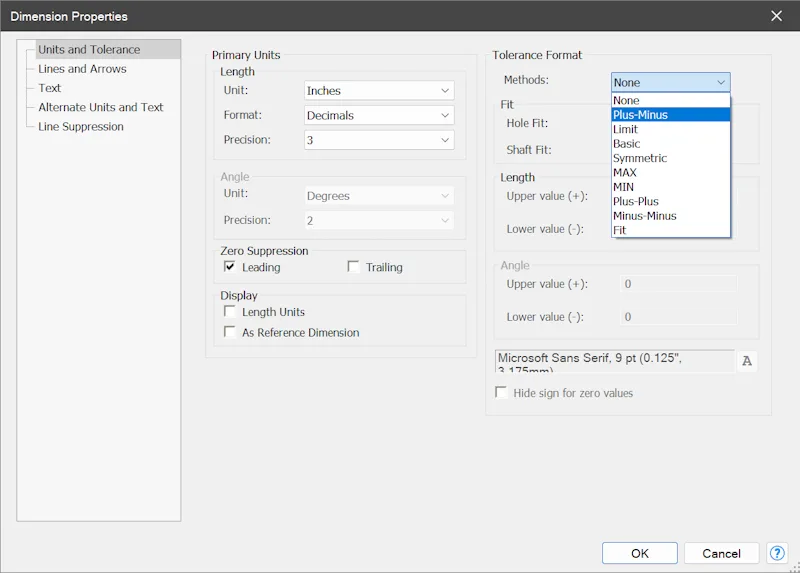Click the Cancel button

click(721, 553)
